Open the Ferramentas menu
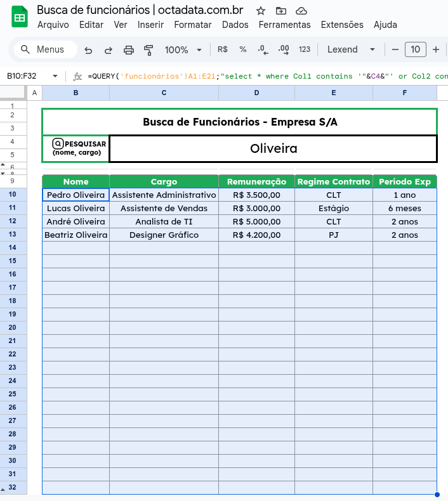The image size is (448, 501). click(284, 25)
